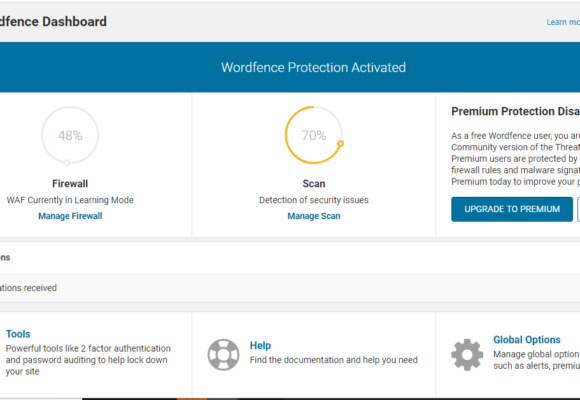580x400 pixels.
Task: Click the Firewall heading
Action: coord(70,184)
